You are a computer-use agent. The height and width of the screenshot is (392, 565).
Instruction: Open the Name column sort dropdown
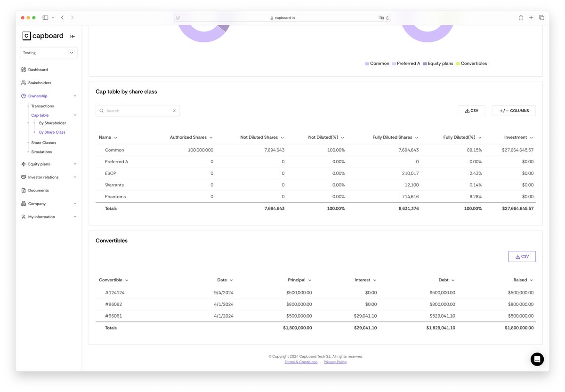[116, 137]
